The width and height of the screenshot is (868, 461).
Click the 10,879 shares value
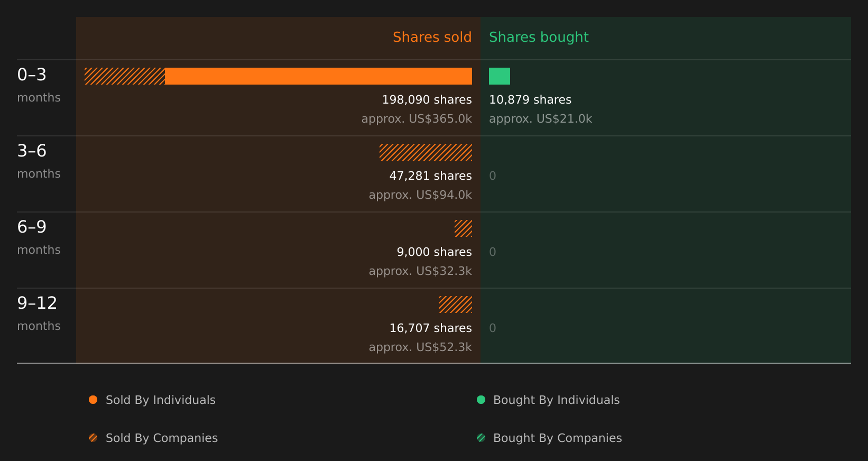click(530, 99)
